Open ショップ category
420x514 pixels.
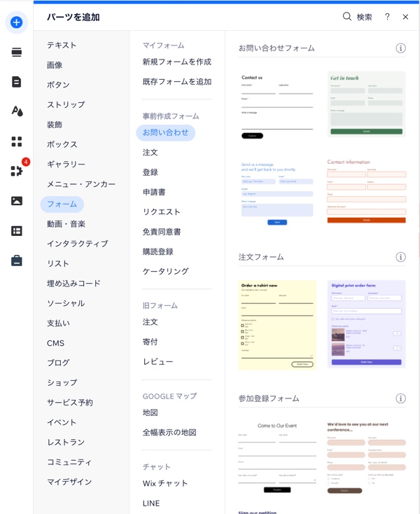[x=62, y=382]
